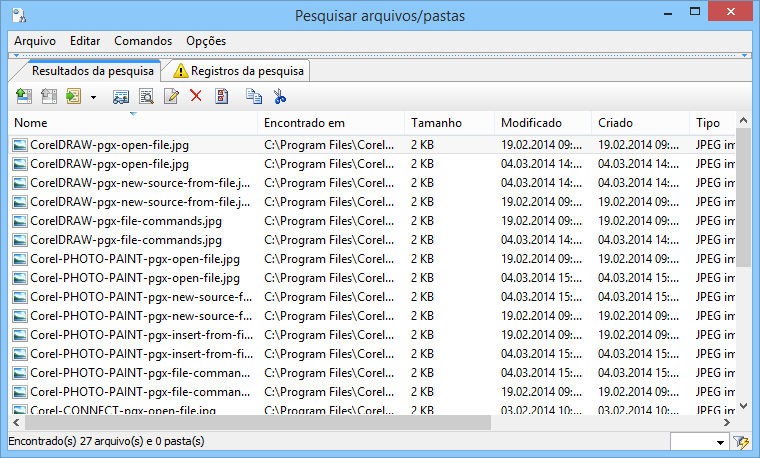This screenshot has width=760, height=458.
Task: Sort by the Modificado column header
Action: [543, 123]
